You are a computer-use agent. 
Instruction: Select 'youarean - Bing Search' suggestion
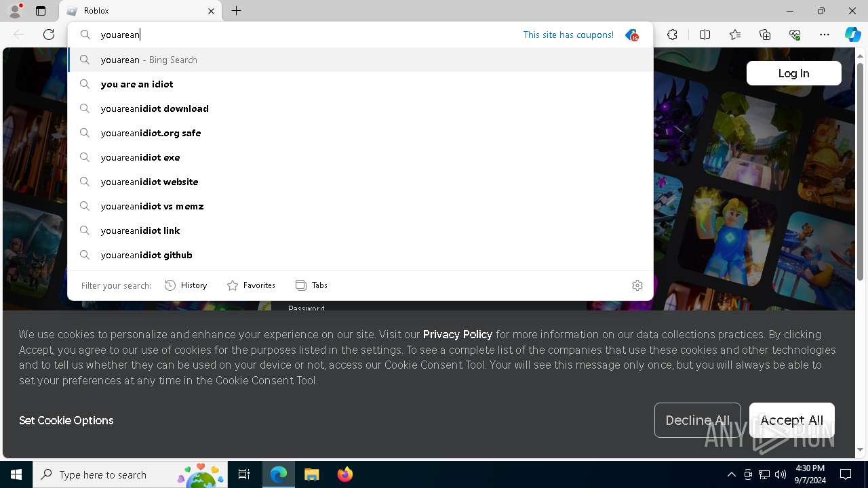[x=361, y=60]
